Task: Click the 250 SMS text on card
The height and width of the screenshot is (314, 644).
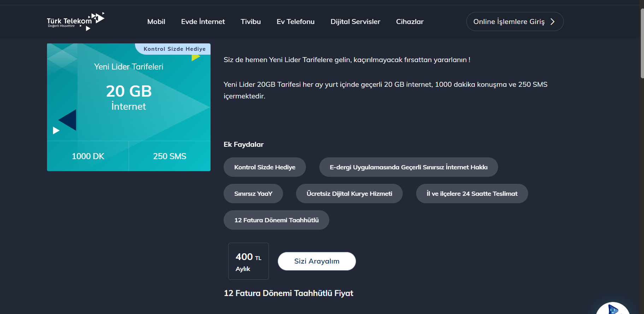Action: point(170,156)
